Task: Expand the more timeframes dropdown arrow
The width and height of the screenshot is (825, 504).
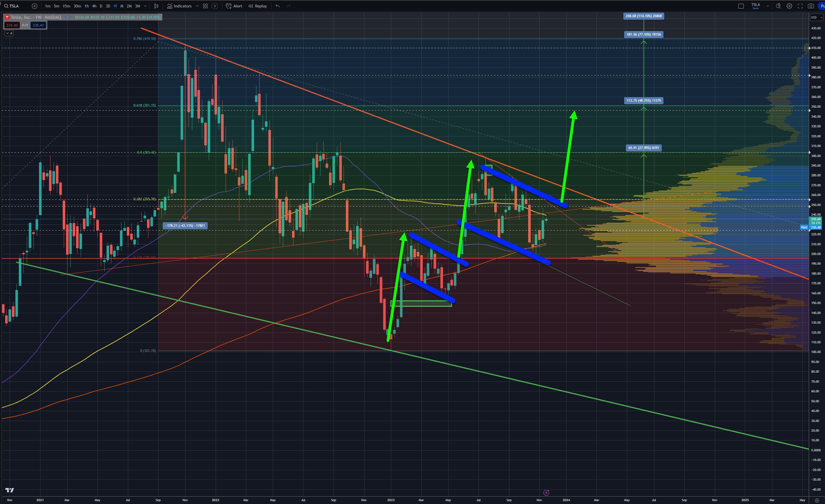Action: (145, 6)
